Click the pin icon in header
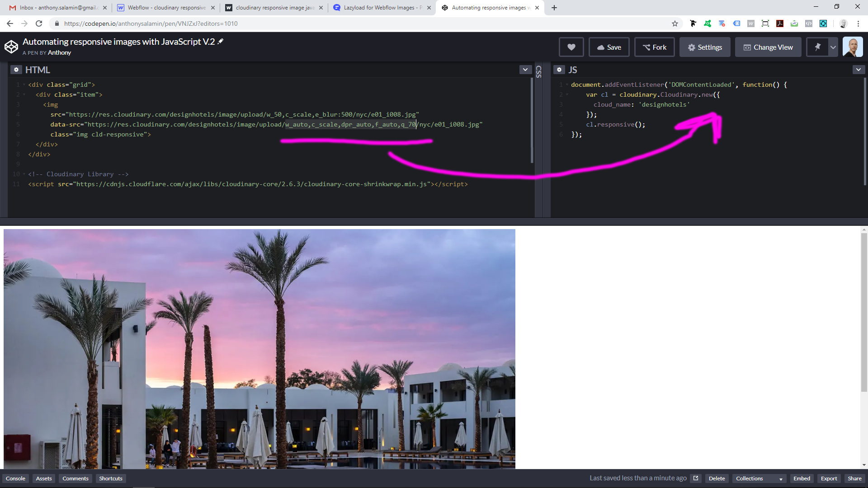 pos(817,47)
